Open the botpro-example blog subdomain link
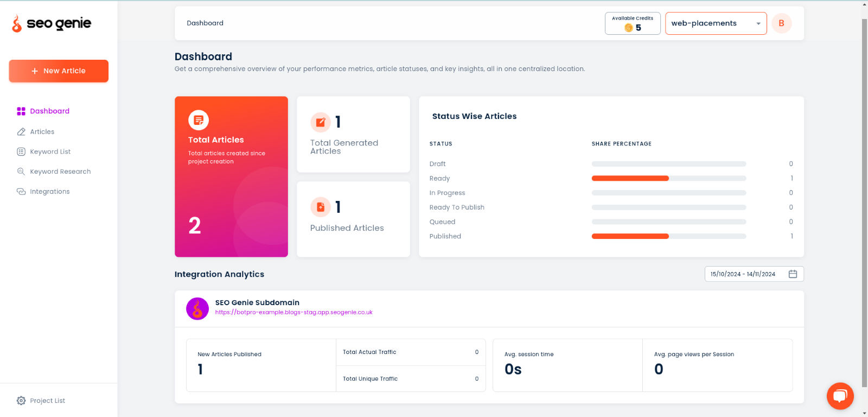 (294, 312)
